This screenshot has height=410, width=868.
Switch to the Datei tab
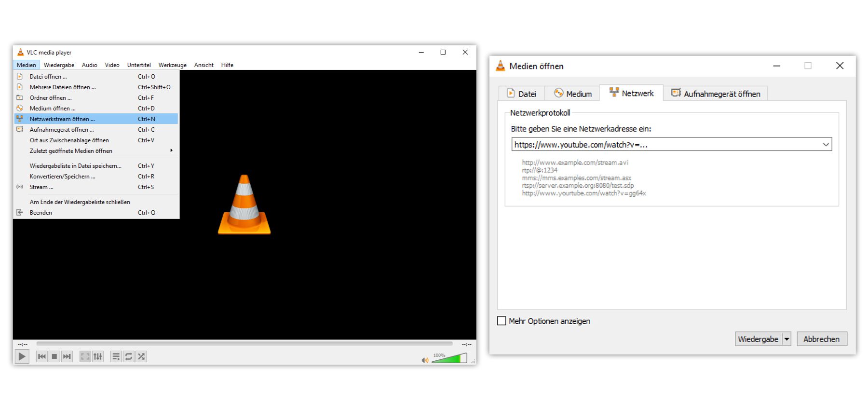coord(521,94)
